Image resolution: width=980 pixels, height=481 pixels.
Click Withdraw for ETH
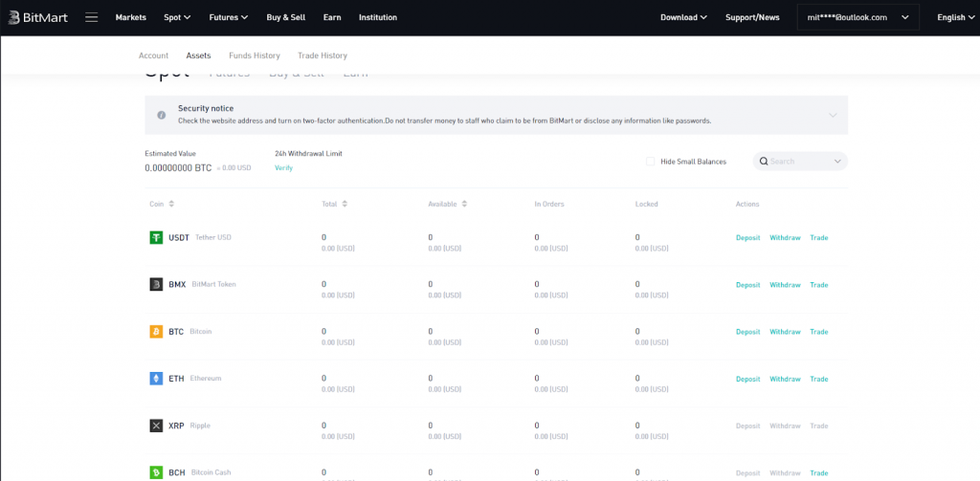(785, 380)
